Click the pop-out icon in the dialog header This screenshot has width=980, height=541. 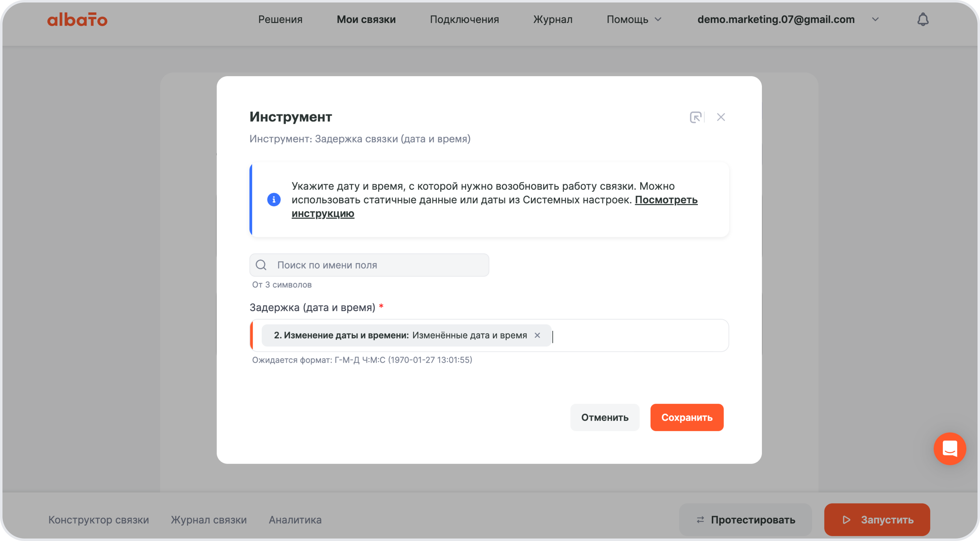coord(695,117)
